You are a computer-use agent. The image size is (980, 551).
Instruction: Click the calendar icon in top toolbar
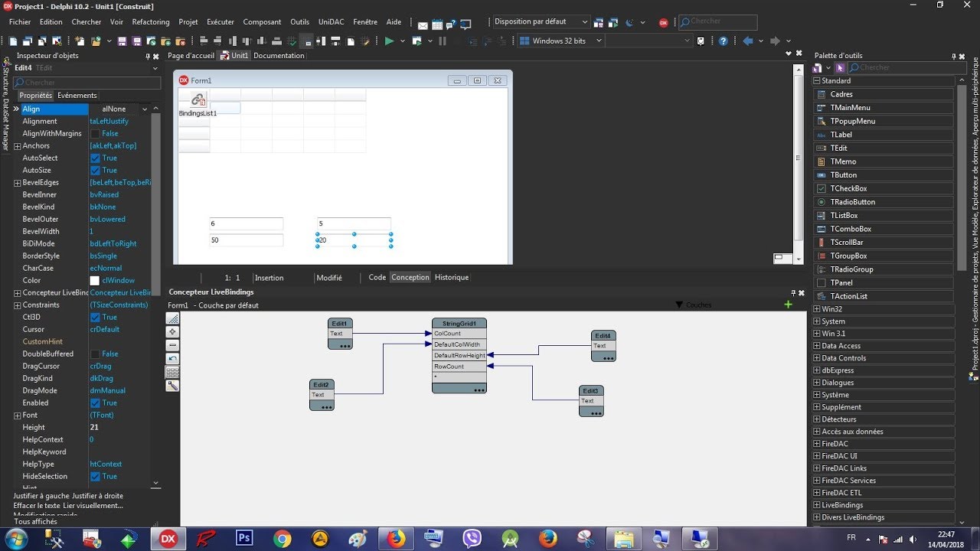click(436, 23)
